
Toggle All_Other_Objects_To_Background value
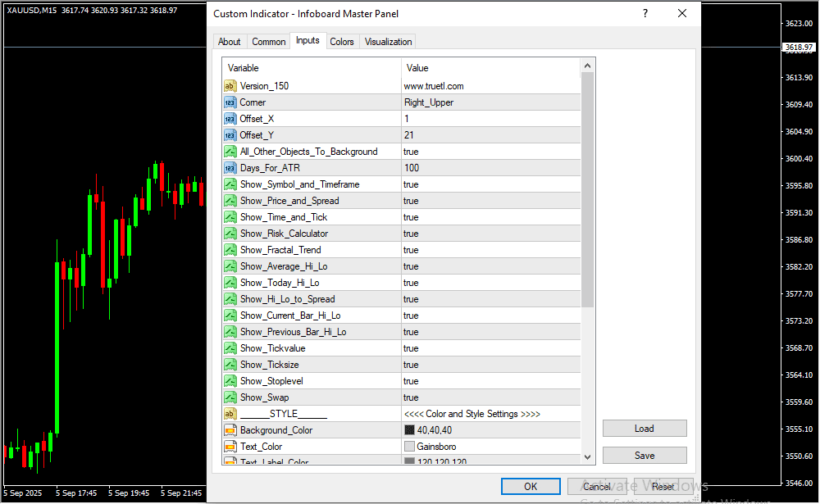click(x=490, y=152)
